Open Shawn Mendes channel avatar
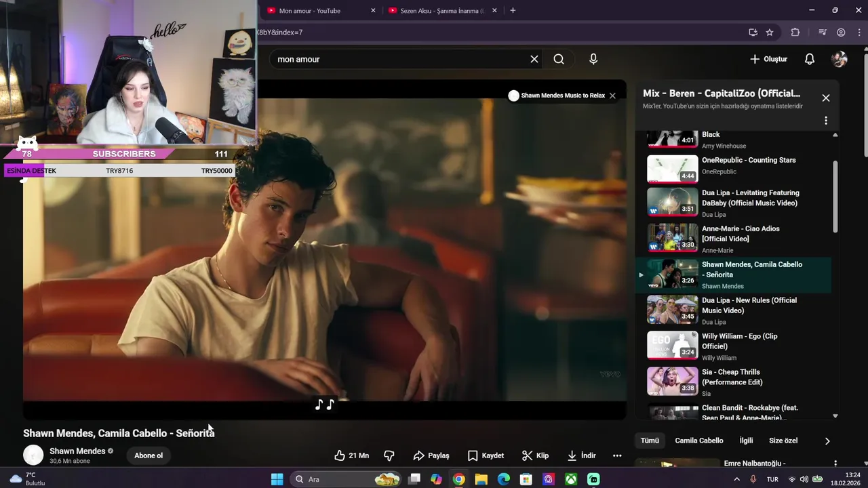This screenshot has width=868, height=488. 33,455
